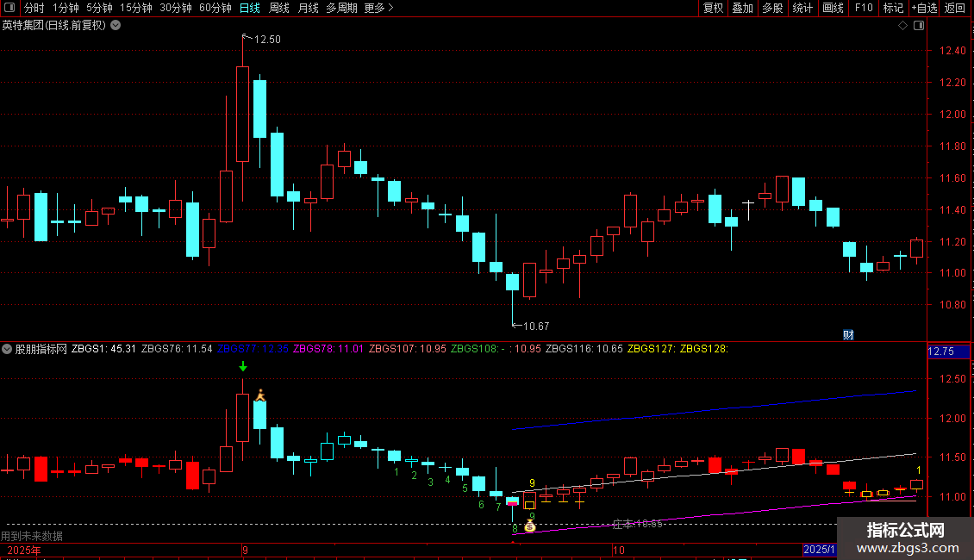Click the ZBGS127 yellow indicator label
Viewport: 974px width, 560px height.
(651, 349)
